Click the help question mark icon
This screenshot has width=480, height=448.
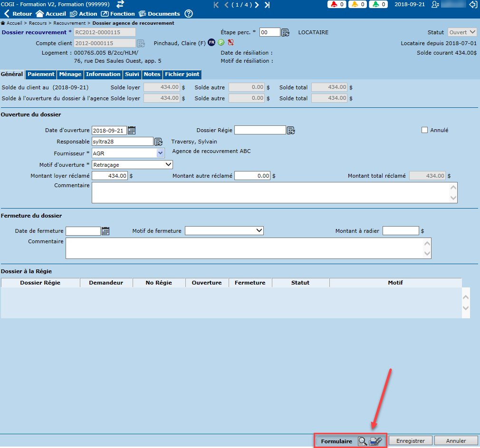tap(189, 14)
